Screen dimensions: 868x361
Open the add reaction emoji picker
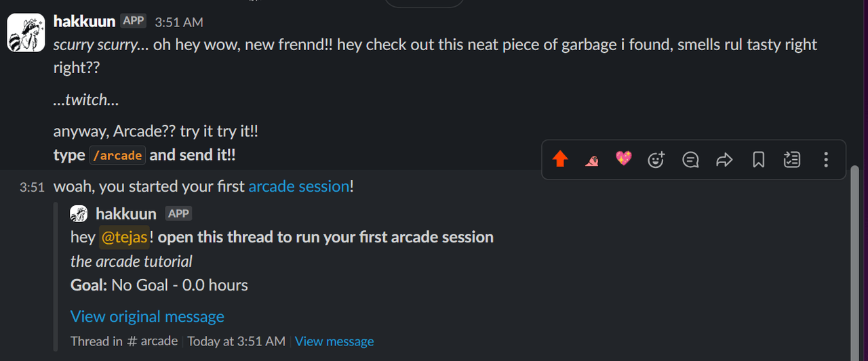[x=656, y=160]
